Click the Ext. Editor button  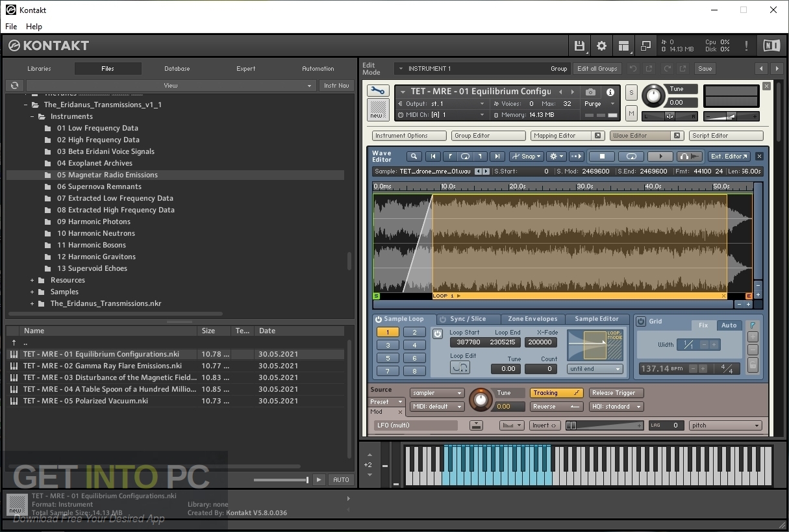click(729, 156)
